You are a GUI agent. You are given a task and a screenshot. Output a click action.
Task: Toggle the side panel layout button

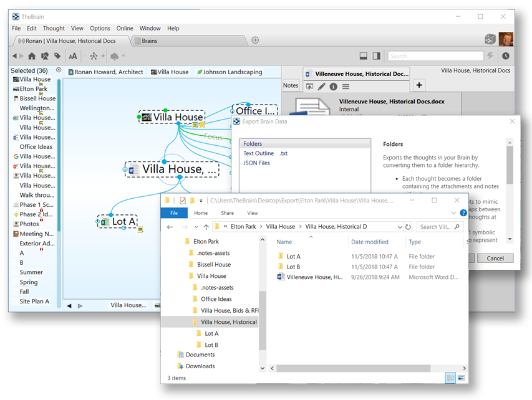click(377, 56)
